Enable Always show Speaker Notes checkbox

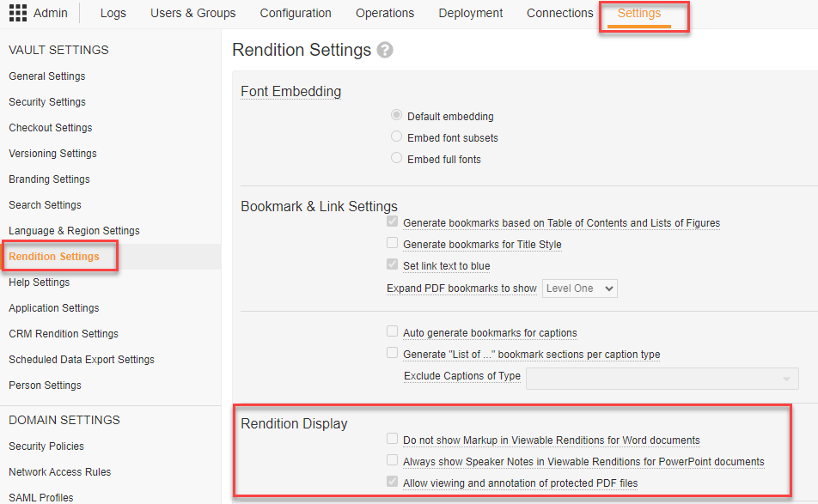[393, 461]
